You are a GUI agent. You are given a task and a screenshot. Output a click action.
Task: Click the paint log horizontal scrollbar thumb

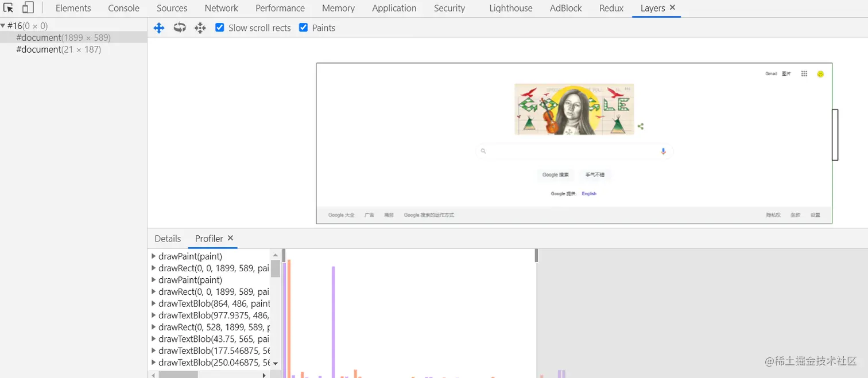(178, 375)
